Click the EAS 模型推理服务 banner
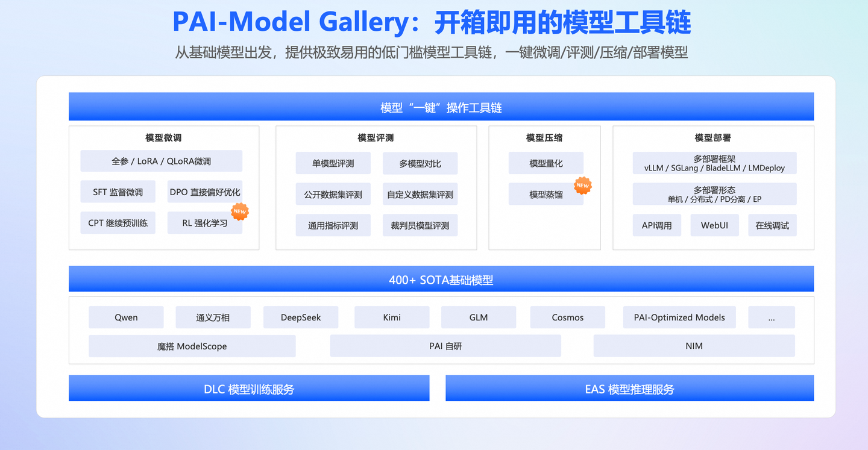Image resolution: width=868 pixels, height=450 pixels. (629, 388)
